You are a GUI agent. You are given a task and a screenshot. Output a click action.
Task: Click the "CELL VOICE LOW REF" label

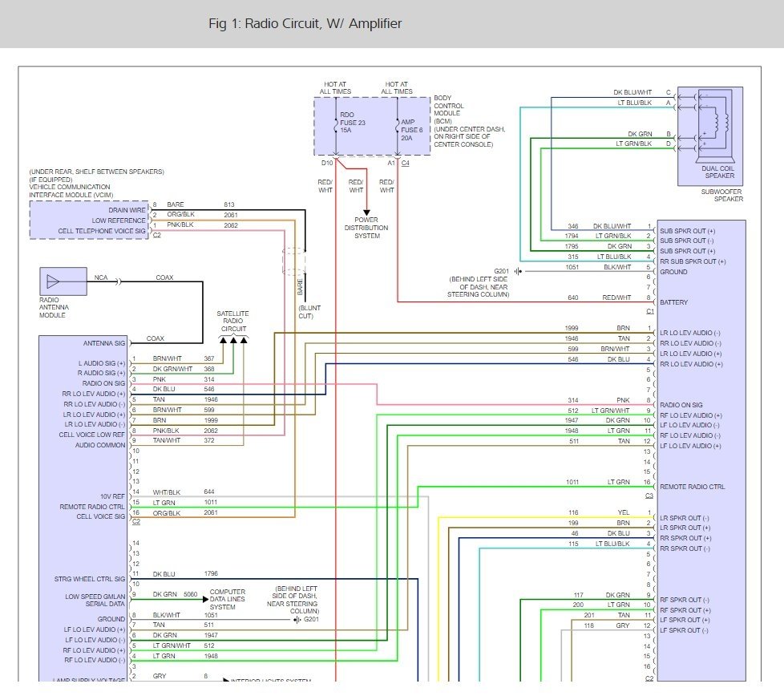pyautogui.click(x=92, y=435)
